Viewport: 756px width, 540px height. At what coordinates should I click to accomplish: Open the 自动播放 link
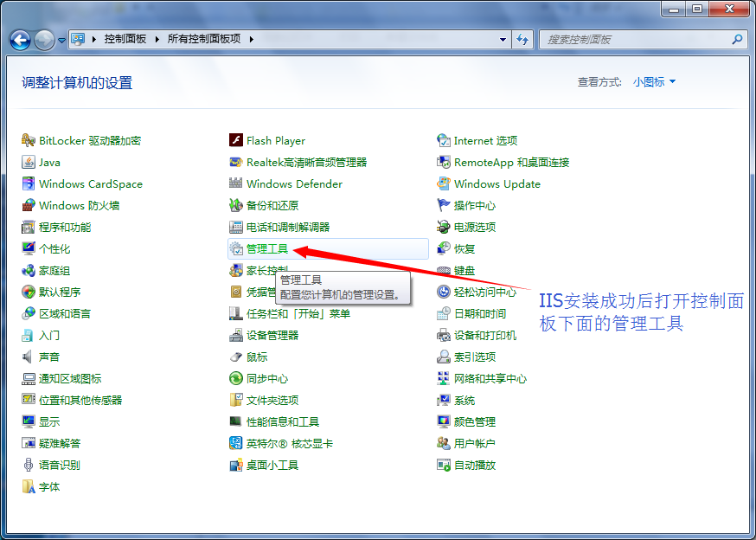tap(474, 466)
